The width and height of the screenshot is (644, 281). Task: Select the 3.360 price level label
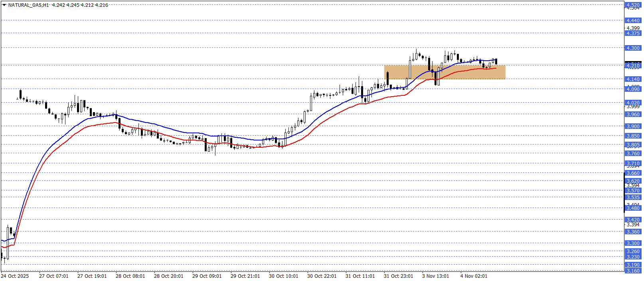click(x=633, y=232)
